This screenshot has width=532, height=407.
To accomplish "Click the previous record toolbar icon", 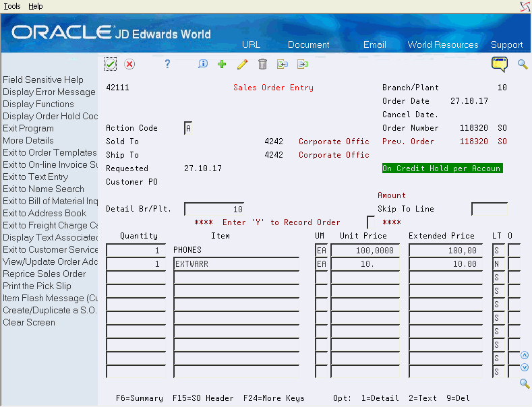I will [283, 64].
